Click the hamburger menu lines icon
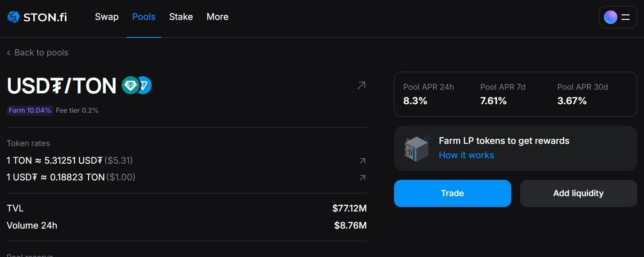Viewport: 644px width, 257px height. (626, 17)
